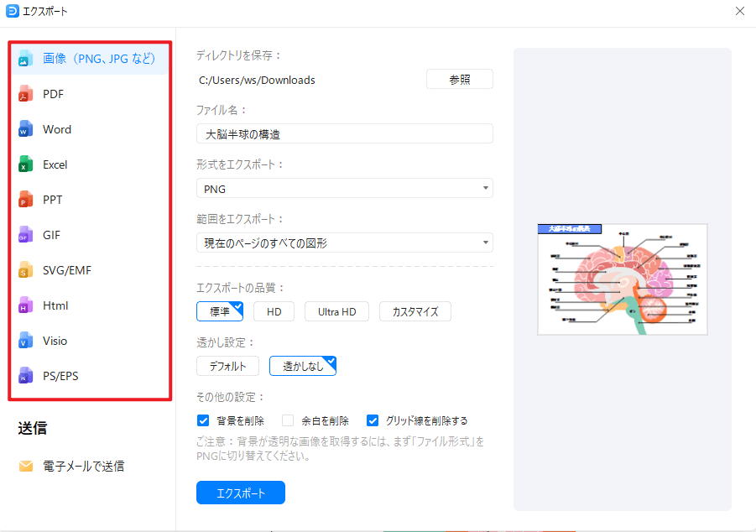Open the PNG format dropdown
Image resolution: width=756 pixels, height=532 pixels.
pyautogui.click(x=485, y=188)
